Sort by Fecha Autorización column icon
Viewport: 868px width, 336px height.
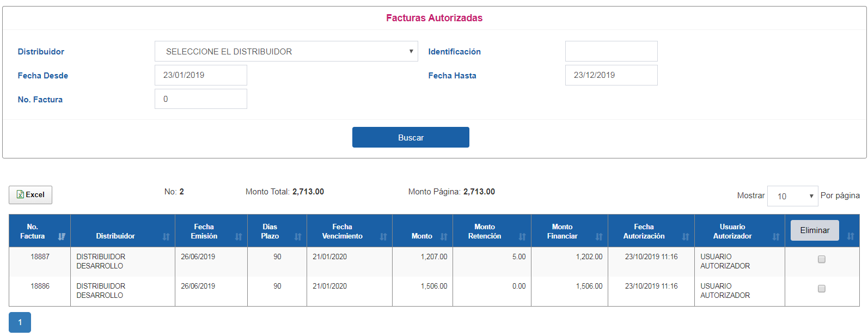(686, 236)
